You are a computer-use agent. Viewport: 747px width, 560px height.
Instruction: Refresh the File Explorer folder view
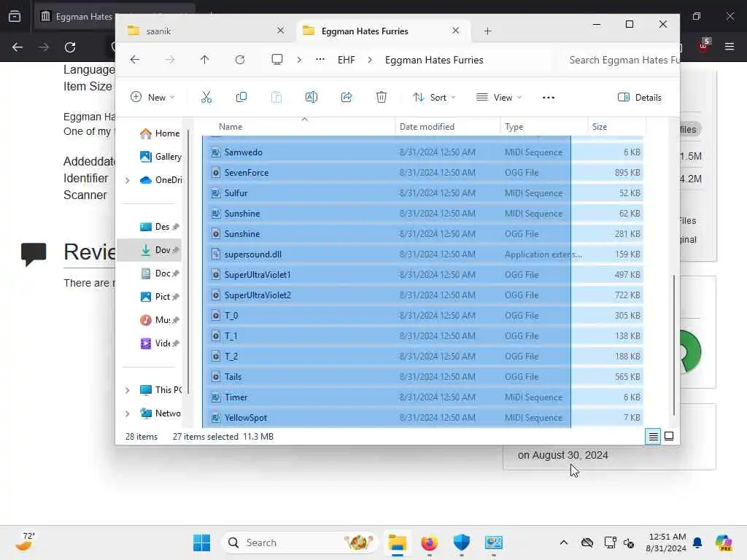click(239, 60)
